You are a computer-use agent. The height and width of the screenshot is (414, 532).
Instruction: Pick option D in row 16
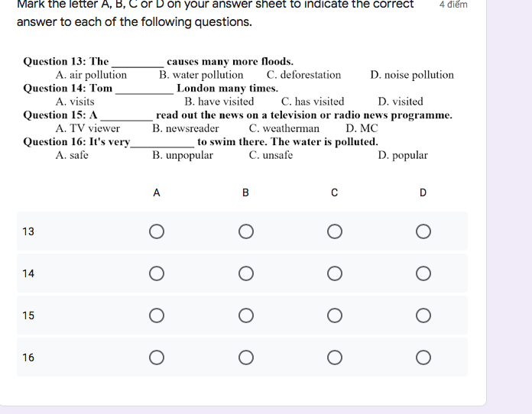point(423,357)
